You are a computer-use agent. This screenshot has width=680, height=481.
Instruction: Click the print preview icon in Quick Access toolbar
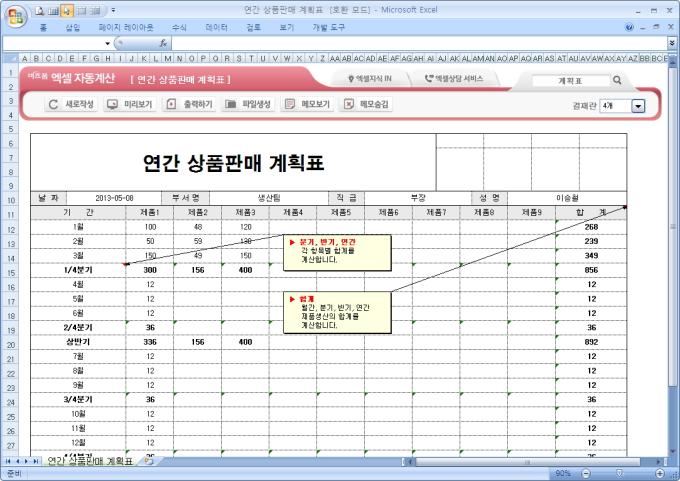click(40, 11)
